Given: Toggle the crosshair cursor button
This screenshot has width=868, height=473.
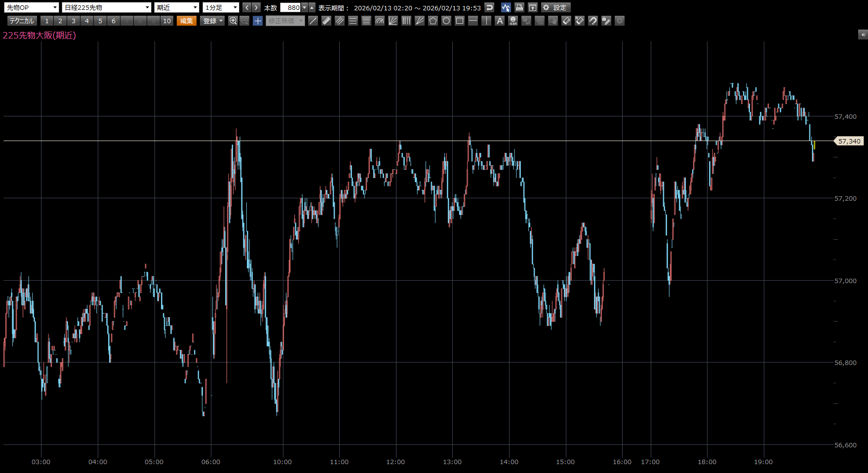Looking at the screenshot, I should (258, 21).
